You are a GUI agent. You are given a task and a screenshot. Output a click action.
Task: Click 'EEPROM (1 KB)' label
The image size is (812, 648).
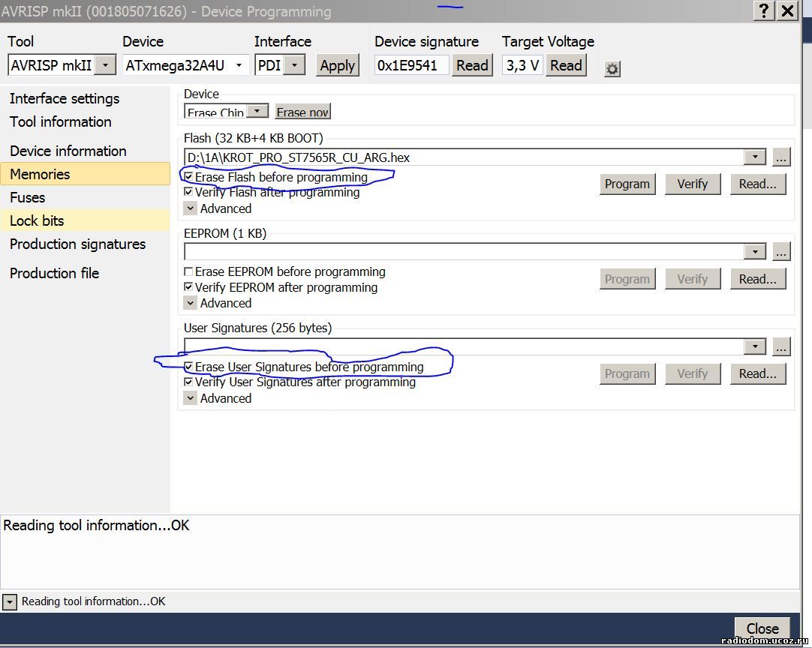(x=224, y=233)
